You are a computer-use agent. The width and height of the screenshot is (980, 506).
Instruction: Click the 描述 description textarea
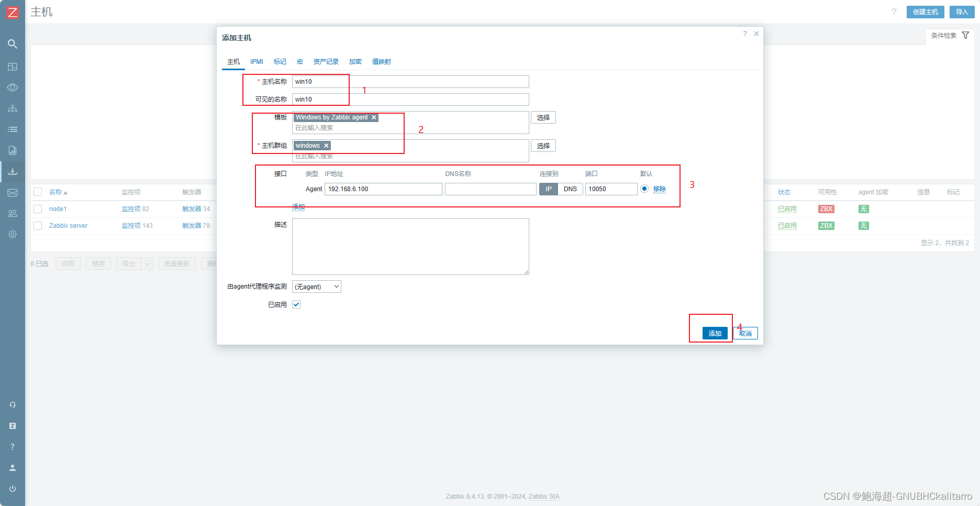tap(410, 247)
